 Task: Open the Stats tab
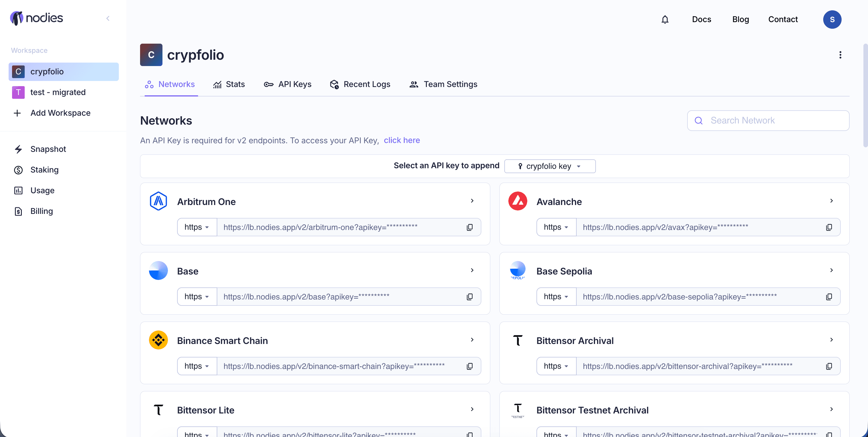(229, 84)
